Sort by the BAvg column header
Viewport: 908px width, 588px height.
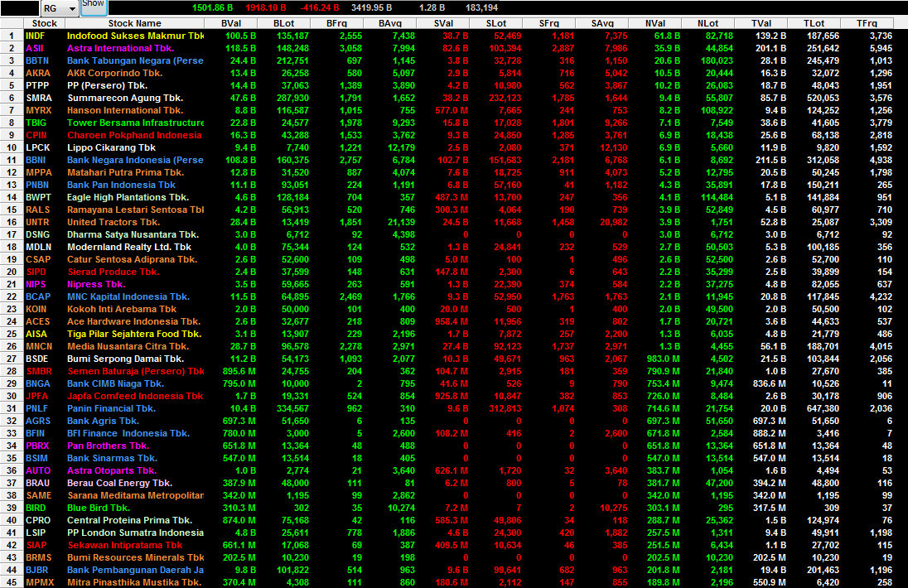390,23
